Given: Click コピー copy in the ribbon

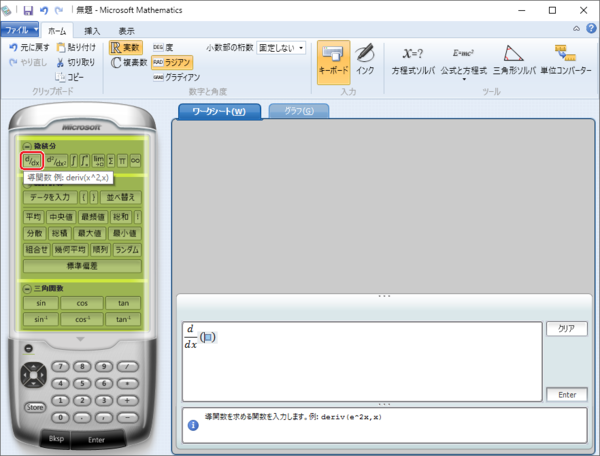Looking at the screenshot, I should [x=69, y=77].
